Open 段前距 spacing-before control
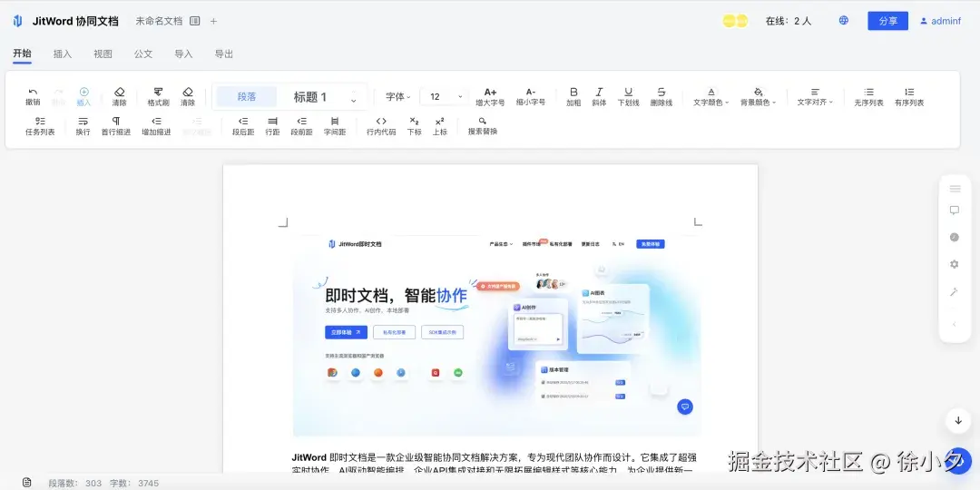 tap(301, 125)
